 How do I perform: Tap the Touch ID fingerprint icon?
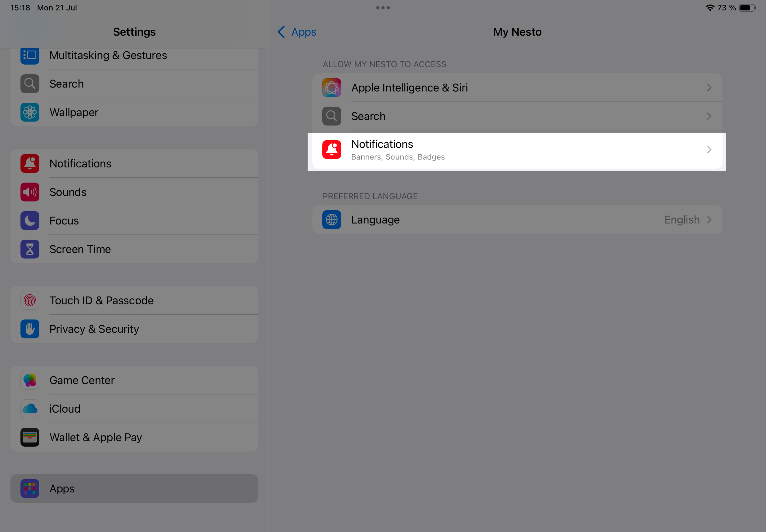tap(30, 300)
